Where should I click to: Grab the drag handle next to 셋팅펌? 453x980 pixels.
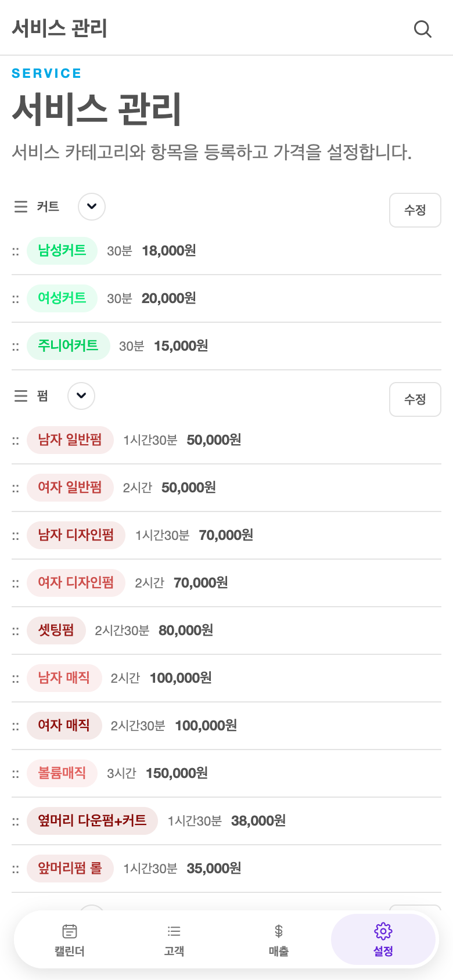click(16, 631)
